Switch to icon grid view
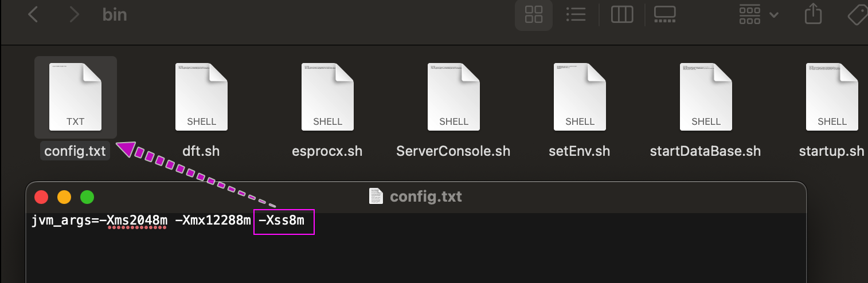The width and height of the screenshot is (868, 283). (x=534, y=14)
